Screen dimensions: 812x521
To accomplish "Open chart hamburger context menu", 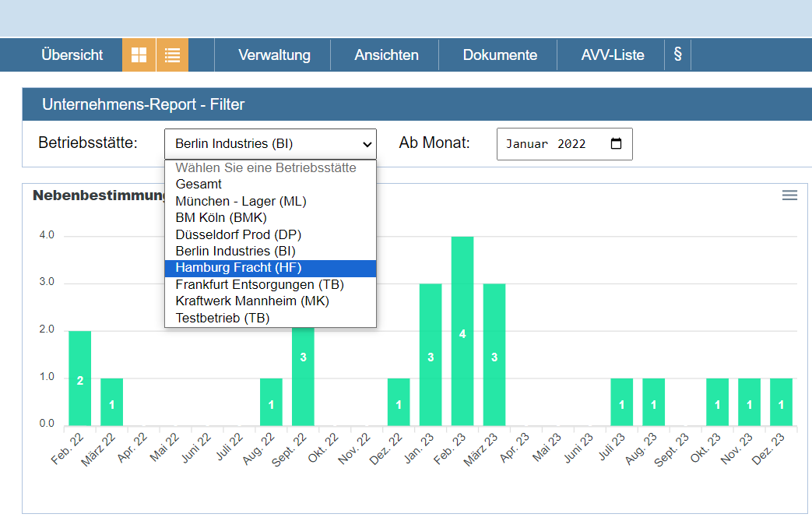I will coord(789,195).
